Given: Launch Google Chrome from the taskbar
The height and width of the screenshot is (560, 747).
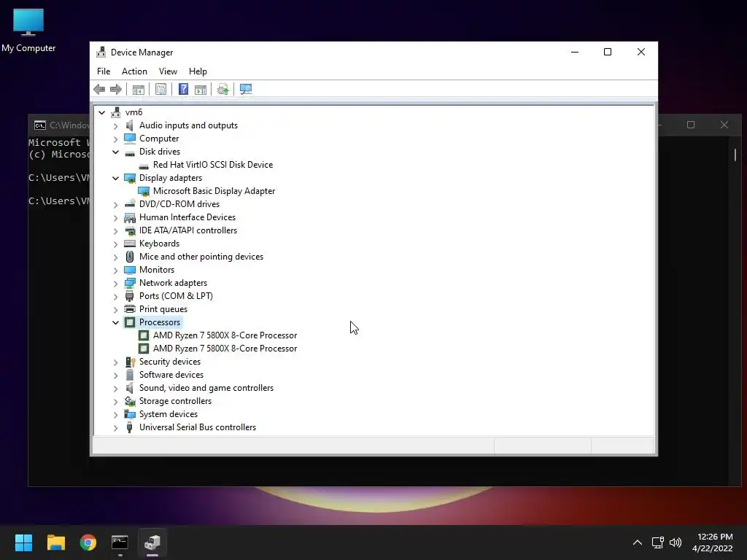Looking at the screenshot, I should tap(88, 542).
